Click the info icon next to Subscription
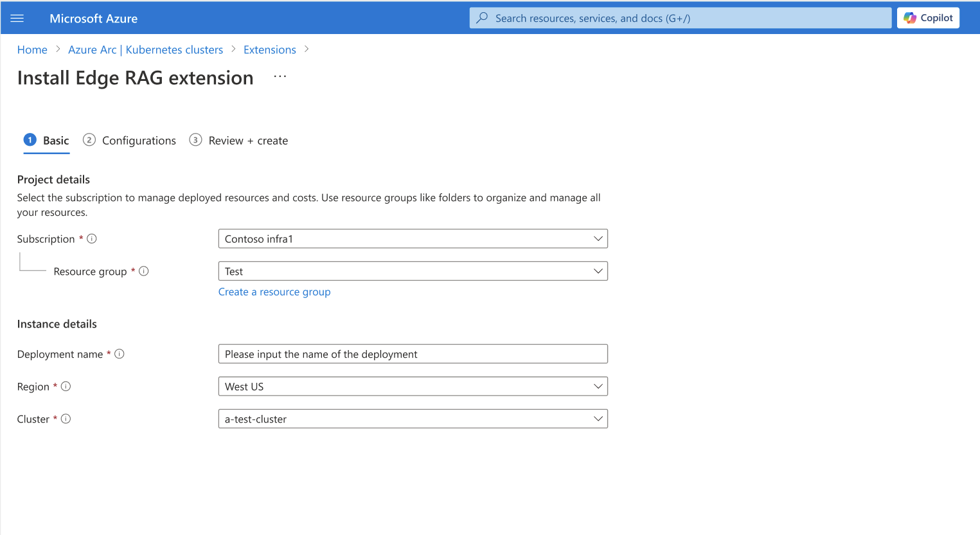 (x=92, y=238)
